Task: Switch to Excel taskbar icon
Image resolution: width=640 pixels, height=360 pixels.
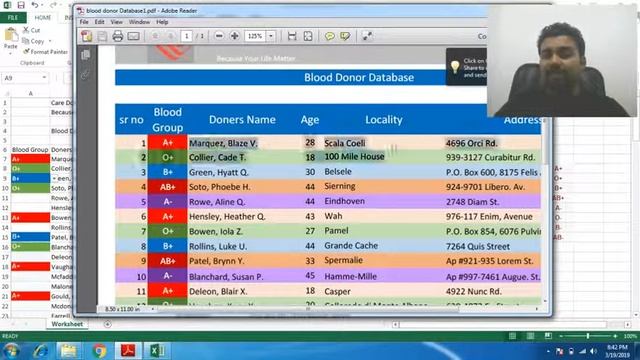Action: [158, 351]
